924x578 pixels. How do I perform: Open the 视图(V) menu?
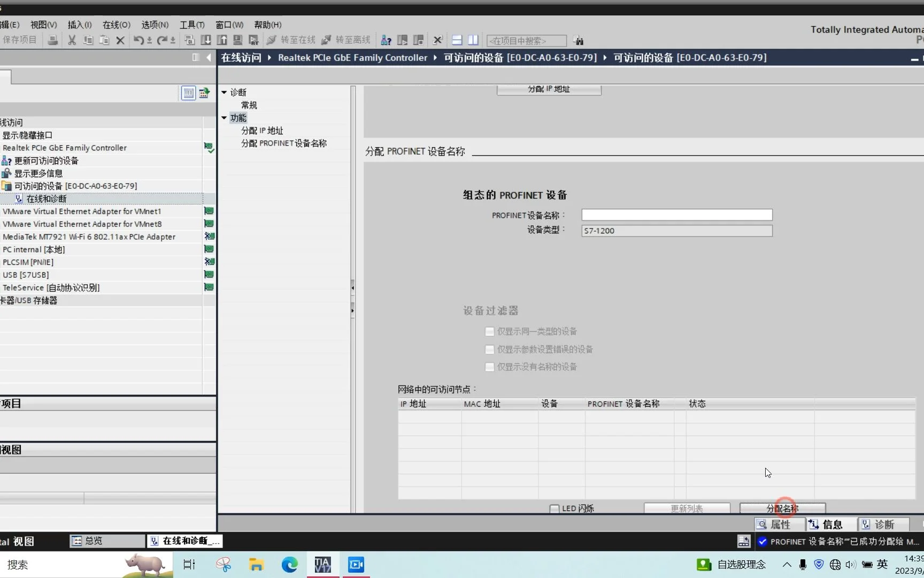pos(43,25)
